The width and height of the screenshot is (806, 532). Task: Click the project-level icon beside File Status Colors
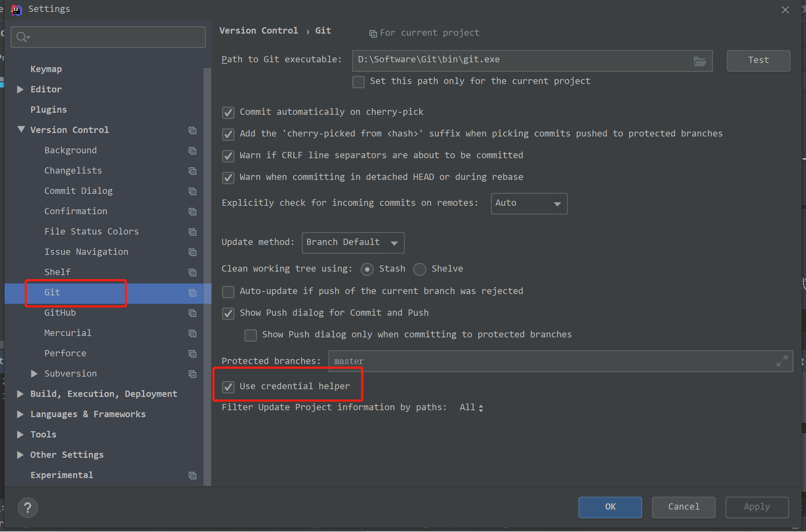point(192,232)
